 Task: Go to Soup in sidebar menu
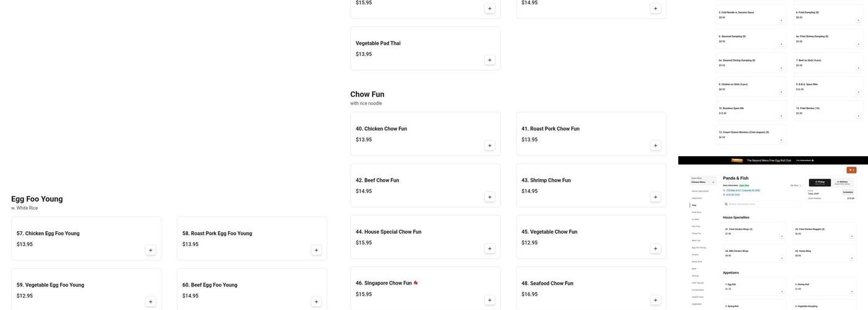click(694, 205)
